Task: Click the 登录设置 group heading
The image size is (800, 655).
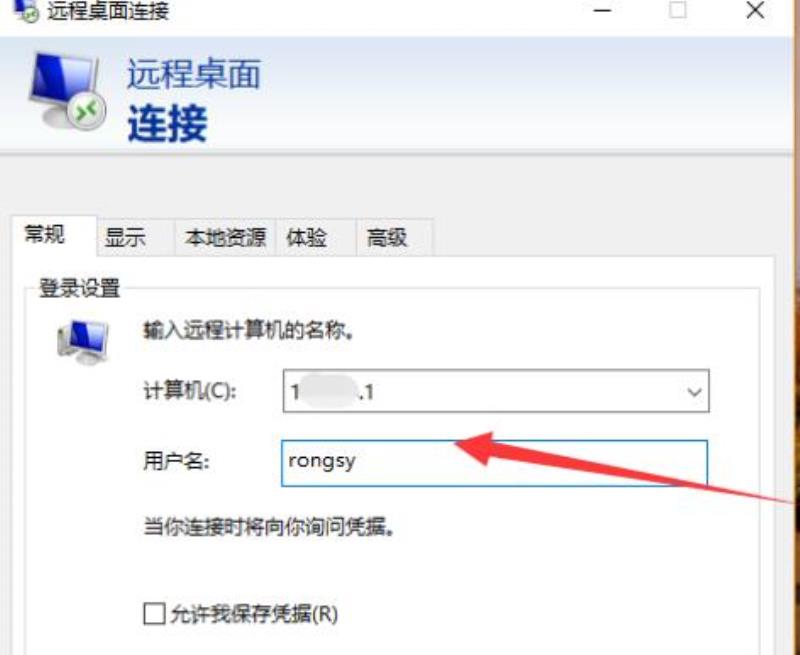Action: 80,288
